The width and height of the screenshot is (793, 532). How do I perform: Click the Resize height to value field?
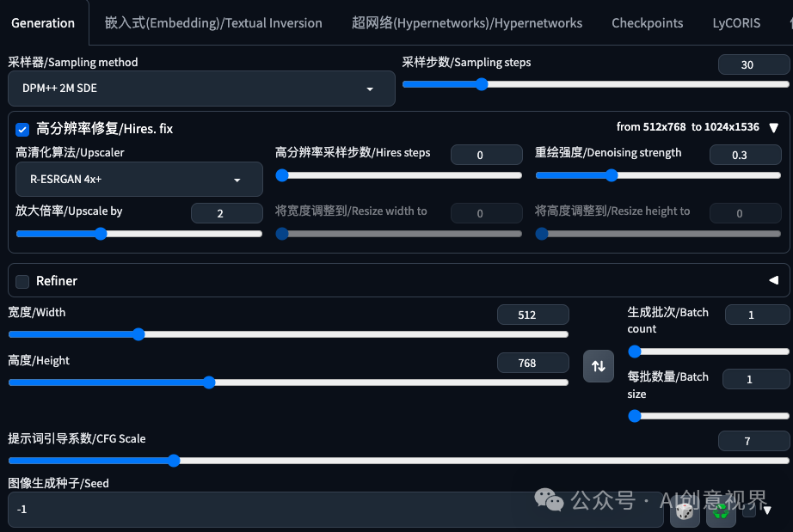746,213
